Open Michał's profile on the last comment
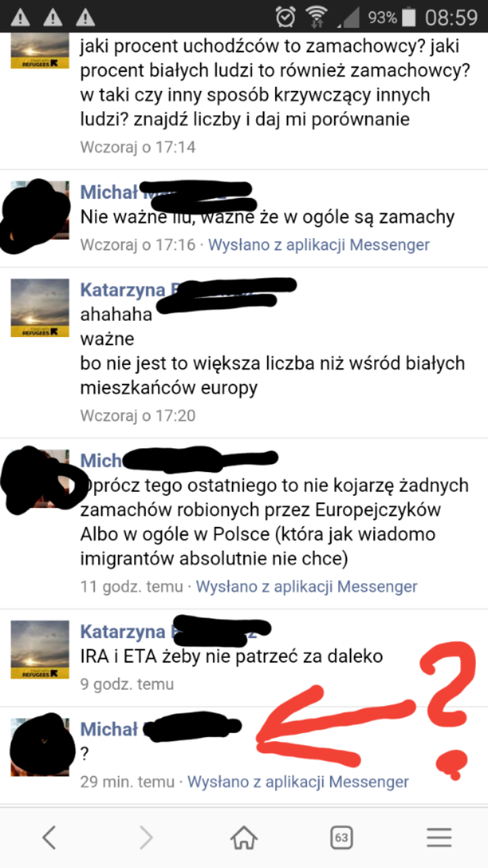Viewport: 488px width, 868px height. point(109,729)
